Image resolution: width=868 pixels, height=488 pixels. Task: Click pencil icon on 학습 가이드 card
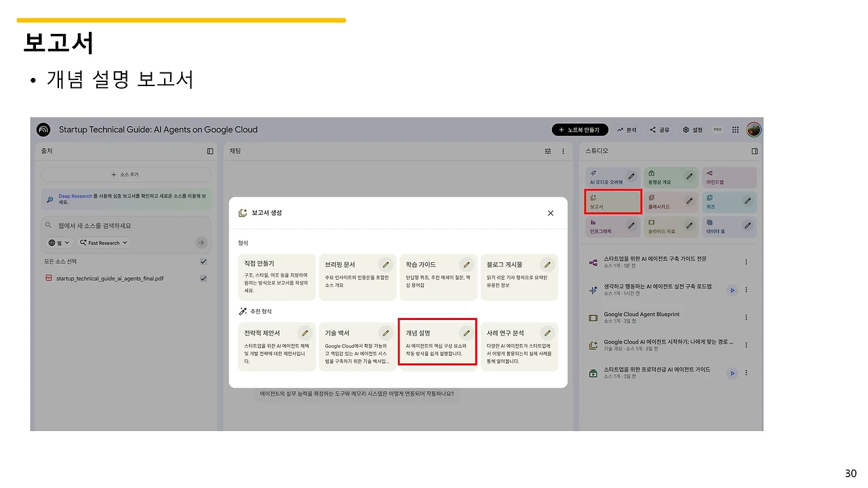click(467, 264)
